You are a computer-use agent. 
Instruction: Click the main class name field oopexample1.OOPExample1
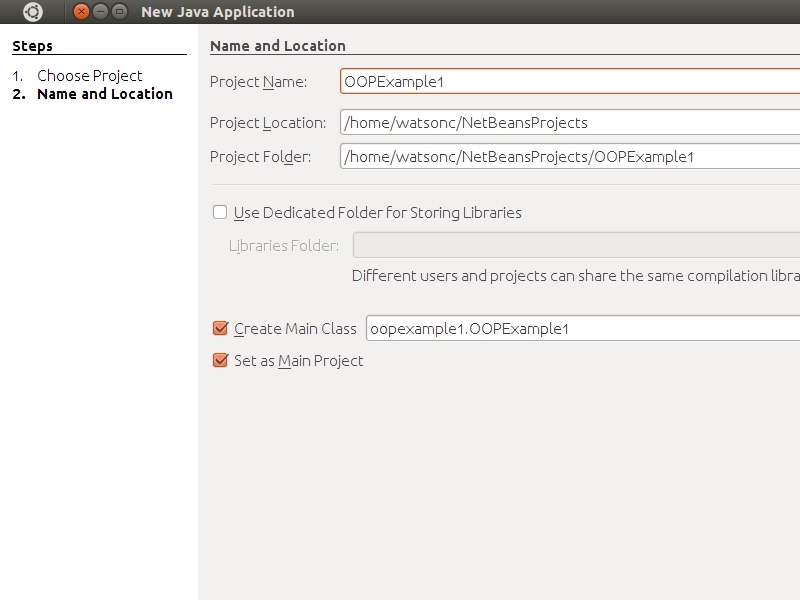tap(583, 328)
